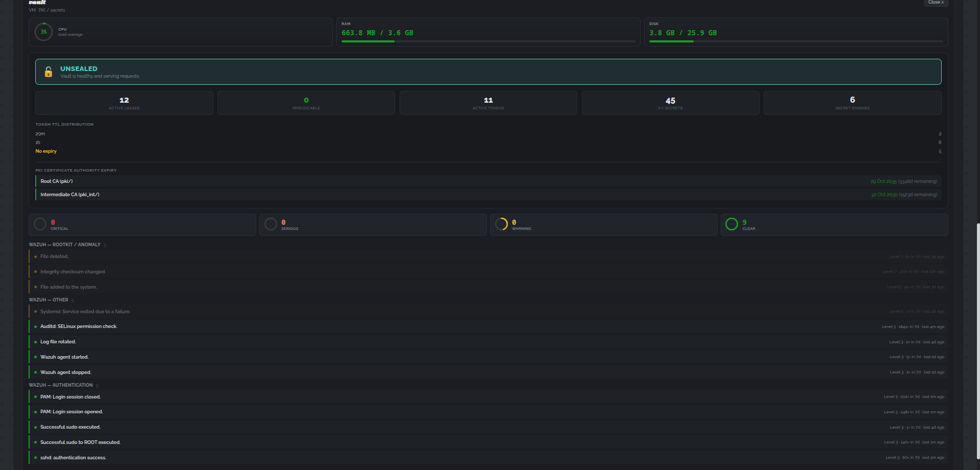Image resolution: width=980 pixels, height=470 pixels.
Task: Select the 45 KV Secrets card
Action: (x=671, y=103)
